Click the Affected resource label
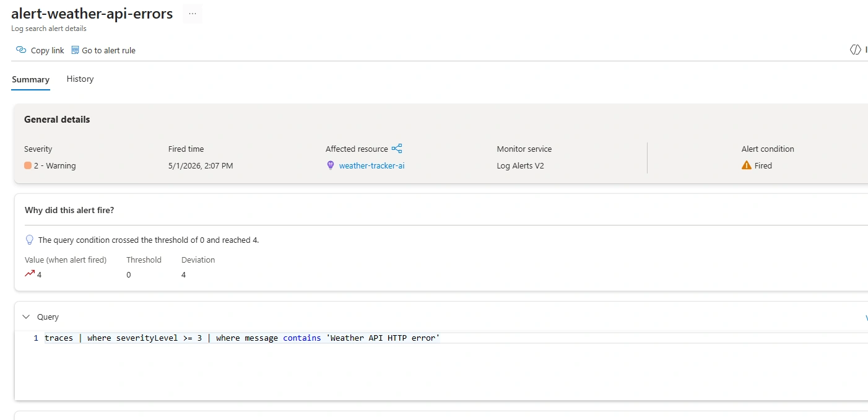 pos(357,149)
